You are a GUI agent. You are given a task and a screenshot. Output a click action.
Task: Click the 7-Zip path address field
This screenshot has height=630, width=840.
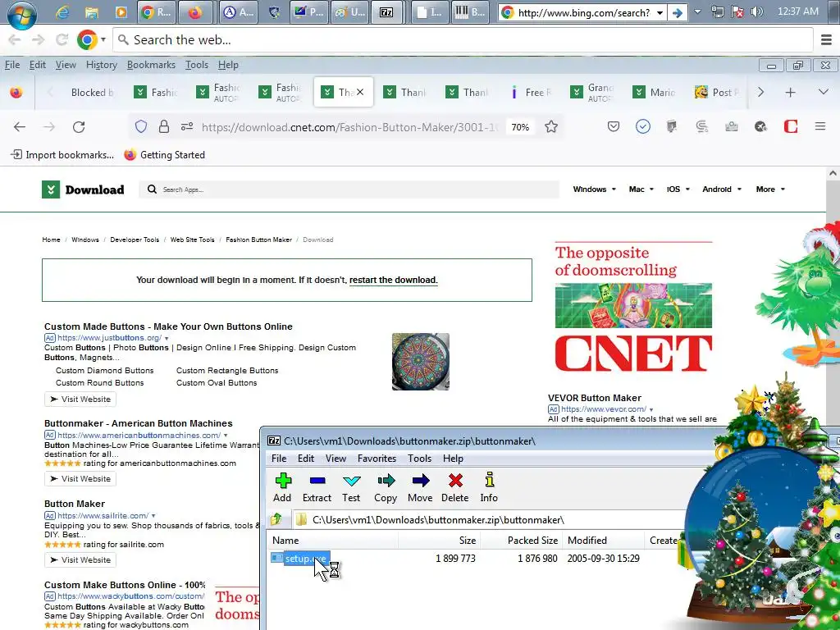click(487, 519)
